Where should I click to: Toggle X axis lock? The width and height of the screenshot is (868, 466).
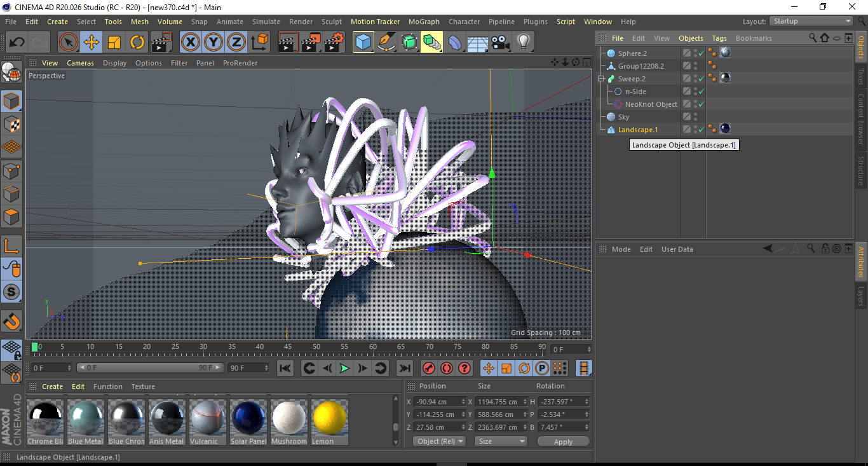191,43
